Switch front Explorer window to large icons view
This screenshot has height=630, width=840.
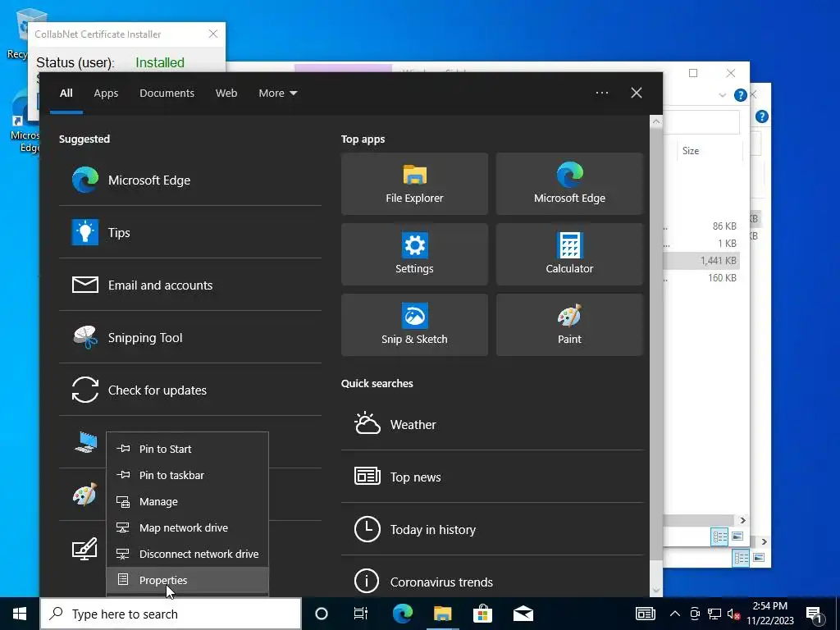coord(737,536)
